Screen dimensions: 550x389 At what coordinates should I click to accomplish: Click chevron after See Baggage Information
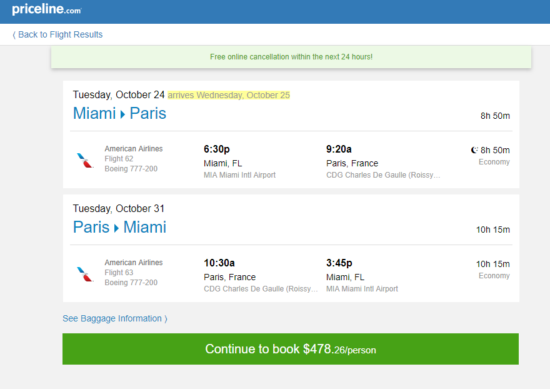tap(166, 318)
